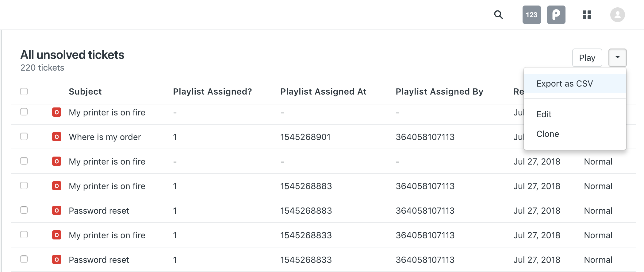This screenshot has width=644, height=272.
Task: Select Clone in the view menu
Action: click(x=548, y=134)
